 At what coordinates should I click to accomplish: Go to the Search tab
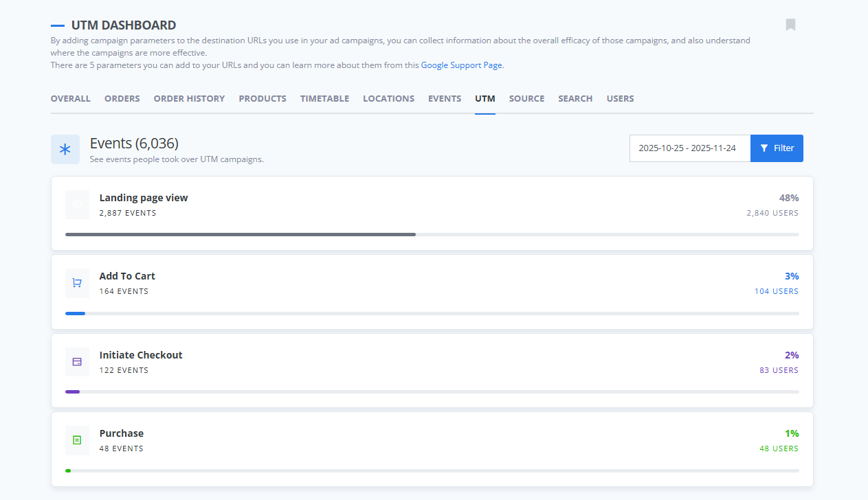pyautogui.click(x=575, y=99)
